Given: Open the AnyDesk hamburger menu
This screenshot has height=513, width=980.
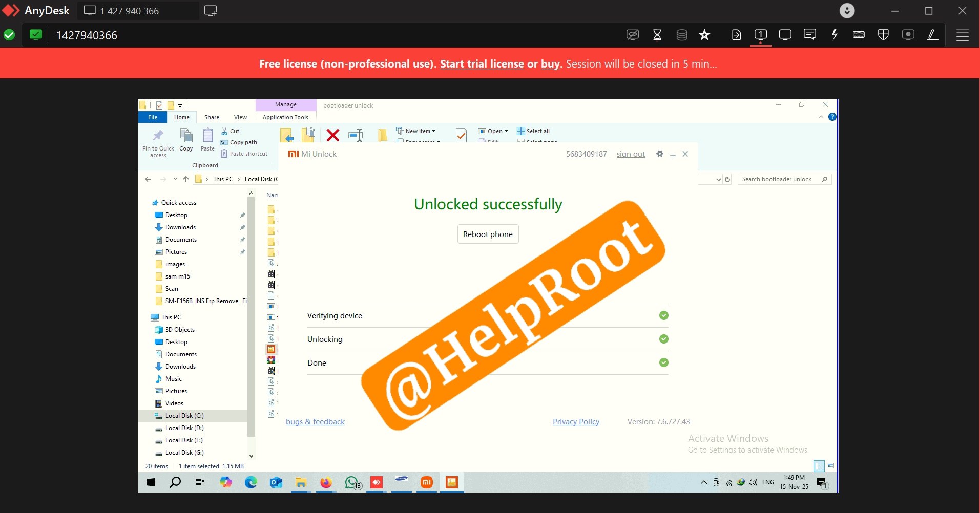Looking at the screenshot, I should click(963, 35).
